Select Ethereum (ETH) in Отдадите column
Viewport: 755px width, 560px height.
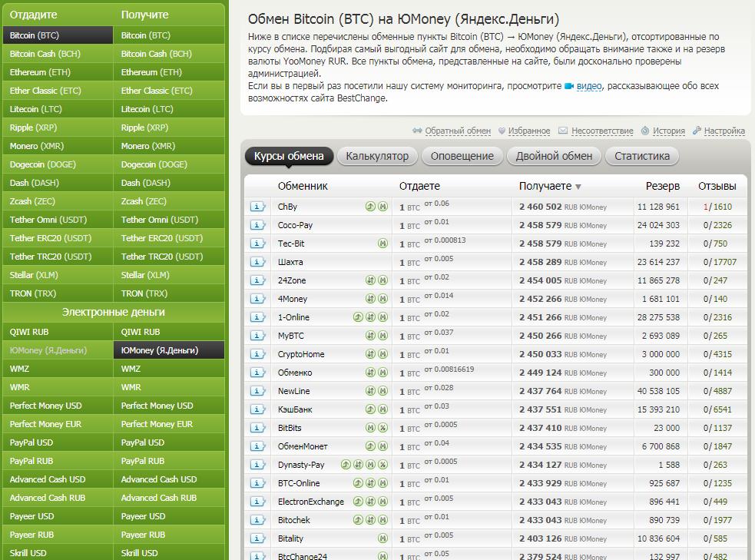tap(58, 72)
